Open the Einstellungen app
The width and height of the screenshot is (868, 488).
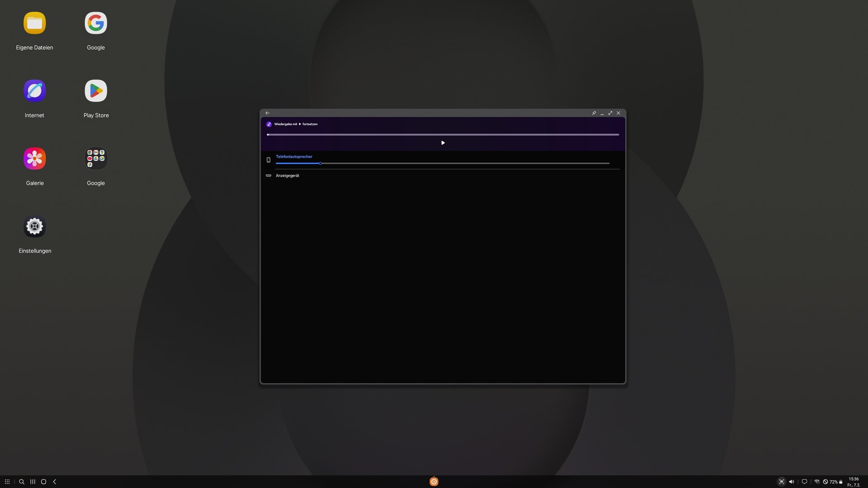35,227
